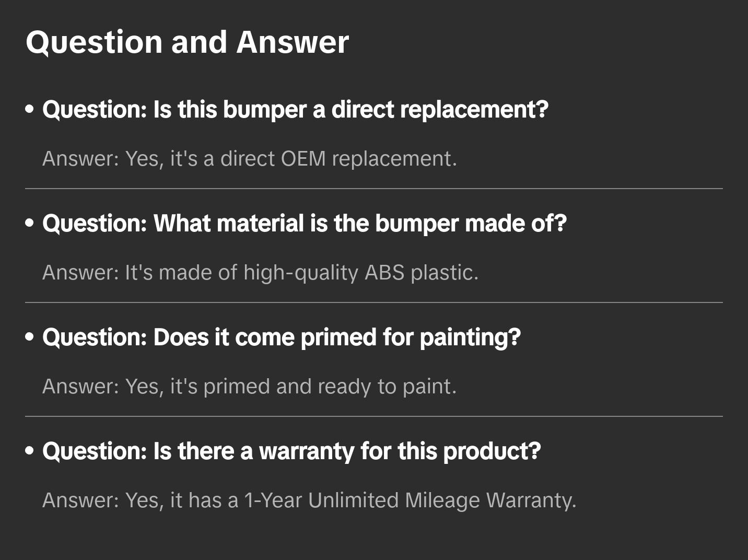This screenshot has height=560, width=748.
Task: Open the warranty question
Action: click(291, 451)
